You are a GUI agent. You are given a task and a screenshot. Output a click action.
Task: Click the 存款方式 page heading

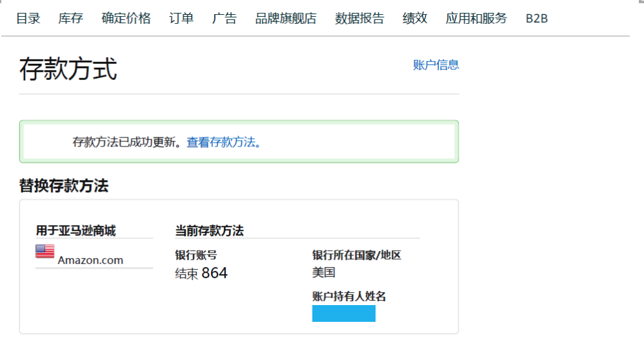[68, 68]
